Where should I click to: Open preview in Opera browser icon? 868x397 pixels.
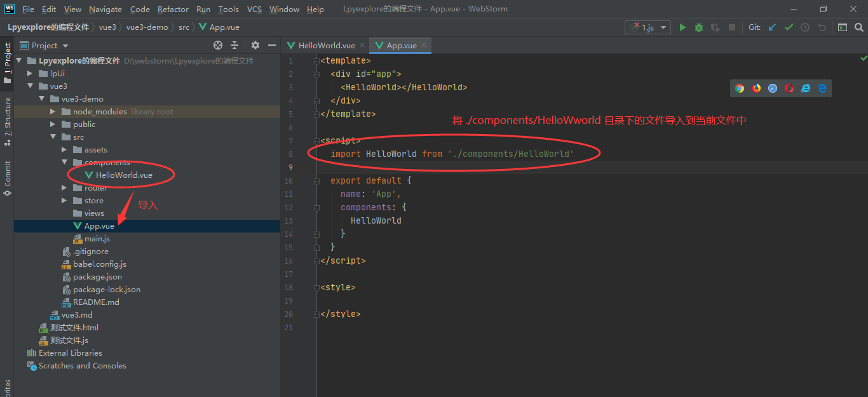(789, 88)
